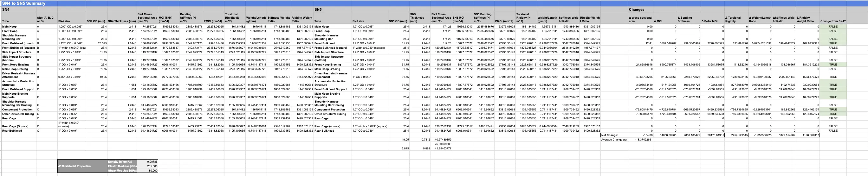The width and height of the screenshot is (868, 176).
Task: Select the 'Net Change:' label cell
Action: pos(610,135)
